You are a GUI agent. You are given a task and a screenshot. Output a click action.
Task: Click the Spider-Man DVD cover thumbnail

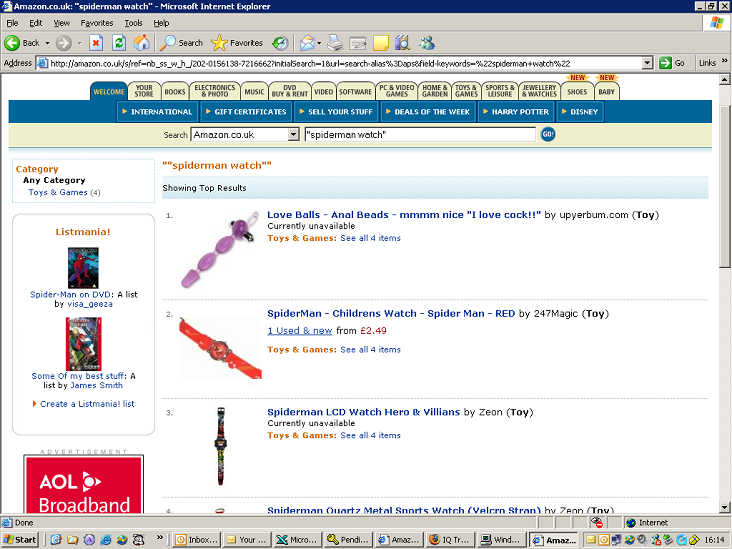83,267
